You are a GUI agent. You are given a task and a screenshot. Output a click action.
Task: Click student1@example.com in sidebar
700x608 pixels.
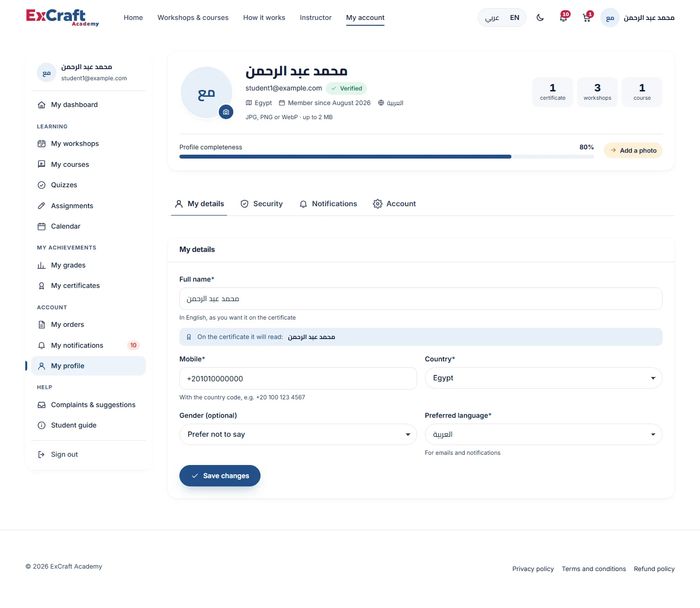(x=94, y=78)
